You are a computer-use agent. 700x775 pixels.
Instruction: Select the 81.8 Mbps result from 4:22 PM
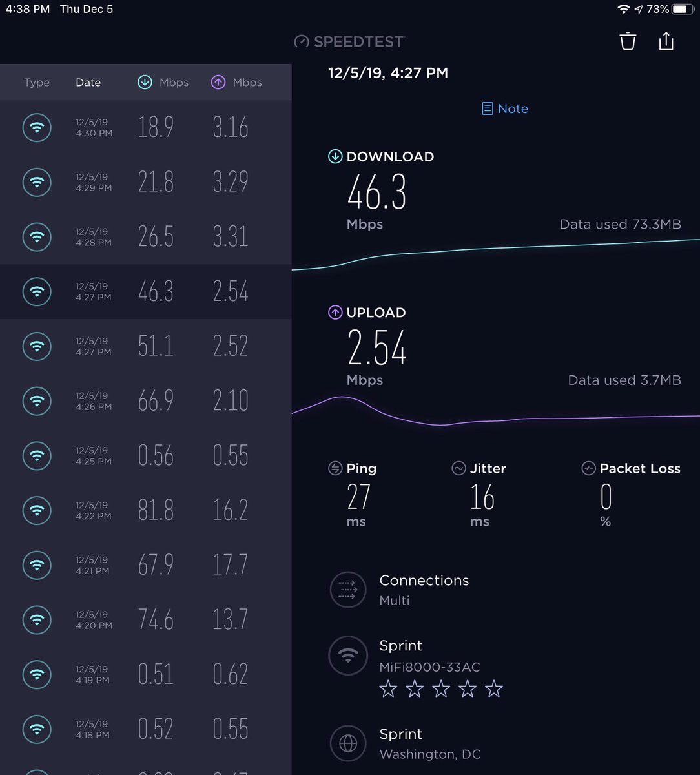145,510
